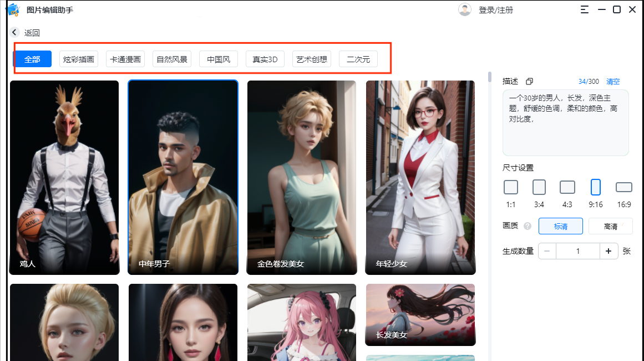
Task: Click inside the description text box
Action: coord(565,128)
